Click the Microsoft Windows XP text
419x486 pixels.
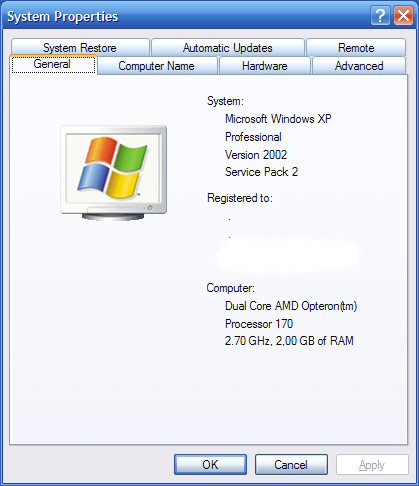point(278,119)
